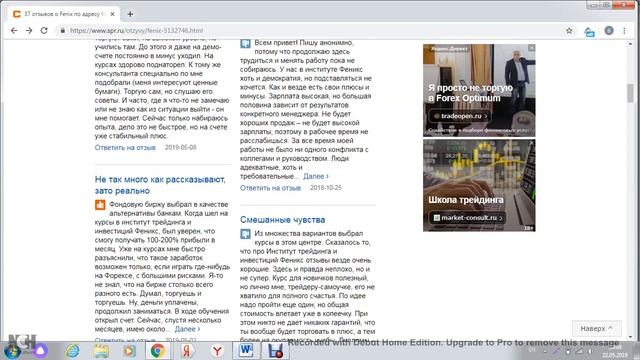
Task: Open the File Explorer folder in the taskbar
Action: [x=101, y=351]
